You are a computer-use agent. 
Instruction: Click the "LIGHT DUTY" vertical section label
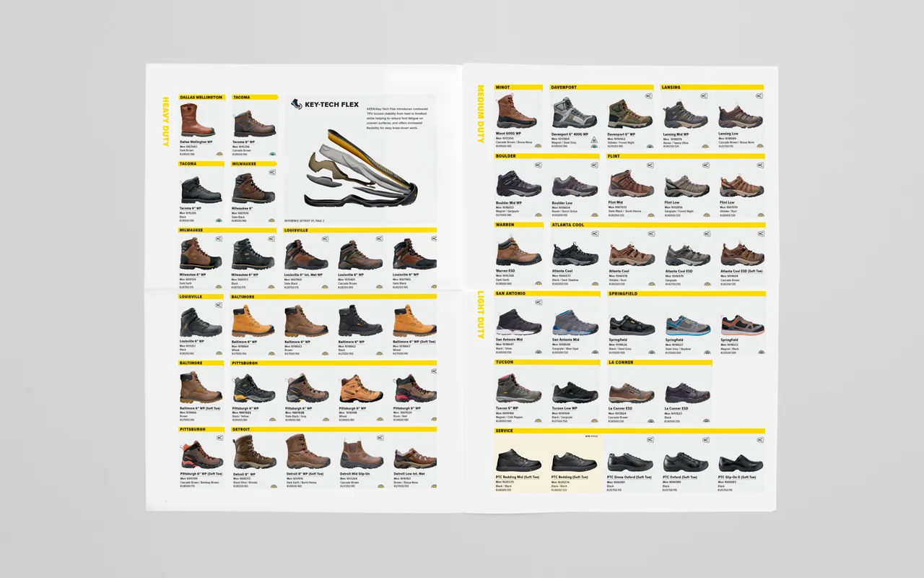point(480,314)
